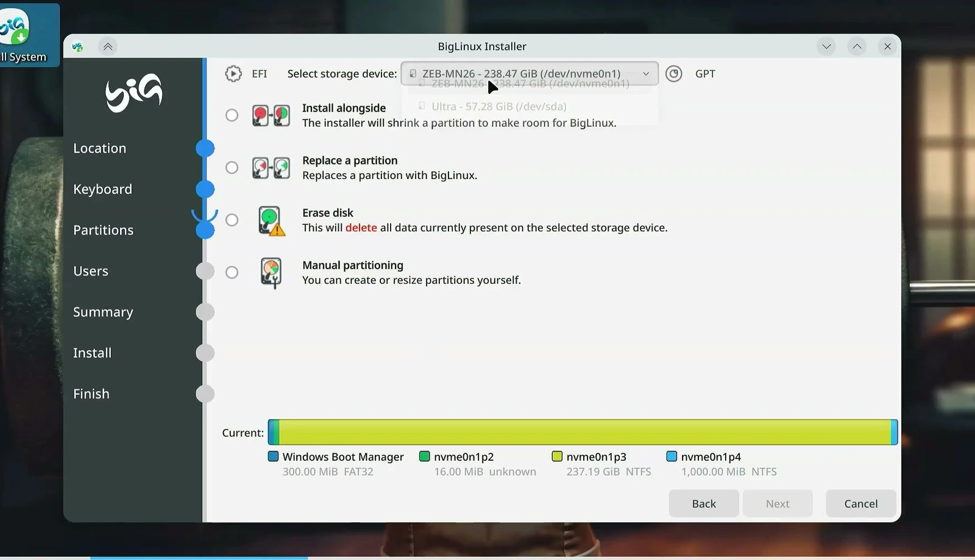The height and width of the screenshot is (560, 975).
Task: Click the Install alongside two-disk icon
Action: 271,115
